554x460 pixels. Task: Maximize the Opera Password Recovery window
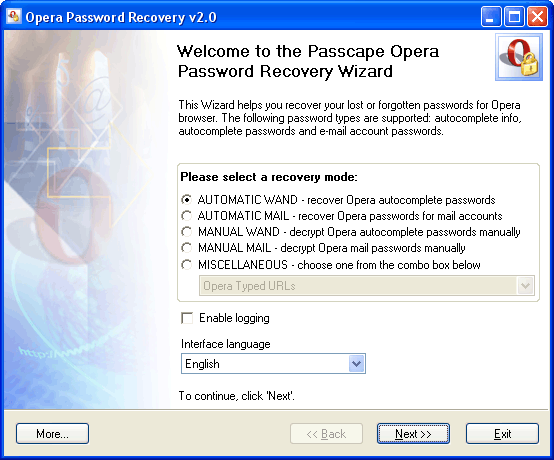514,17
